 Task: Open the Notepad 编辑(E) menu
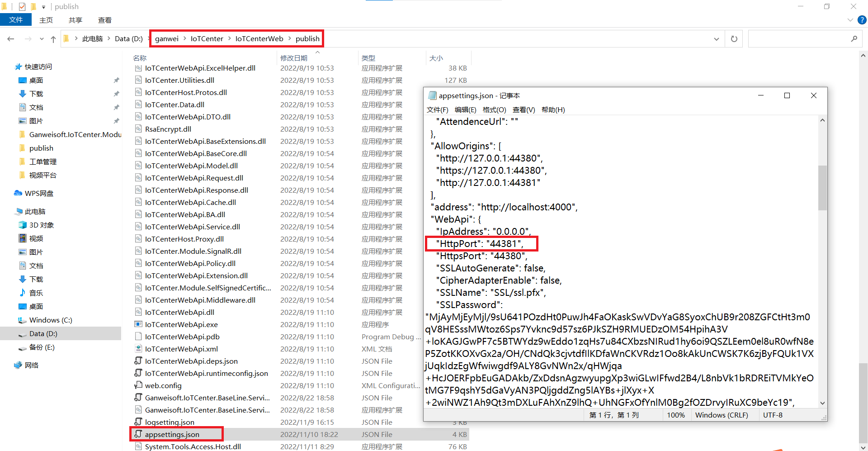click(x=466, y=109)
